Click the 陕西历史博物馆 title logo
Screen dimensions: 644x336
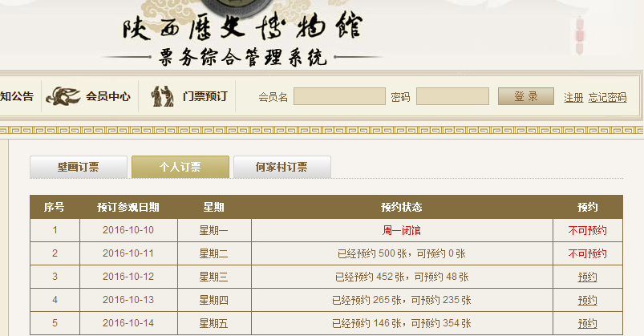242,26
